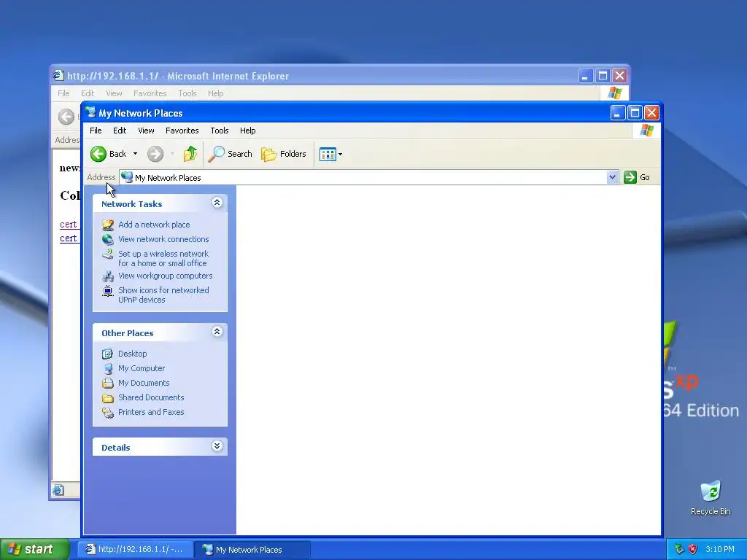Go to My Documents in Other Places
747x560 pixels.
pos(144,383)
